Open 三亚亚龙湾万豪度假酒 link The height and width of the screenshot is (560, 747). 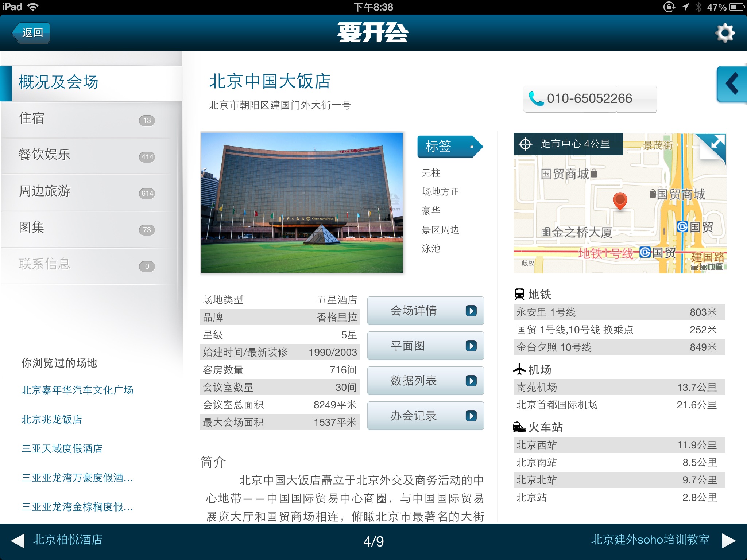click(77, 478)
